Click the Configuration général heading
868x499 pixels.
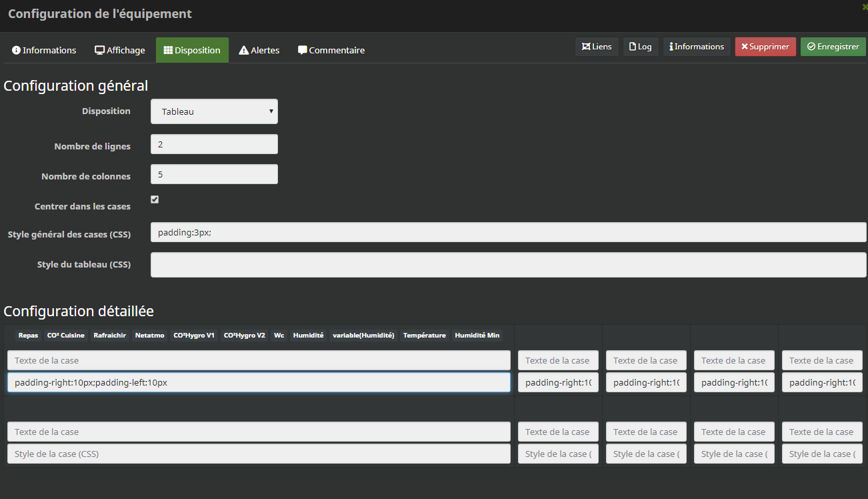tap(76, 85)
